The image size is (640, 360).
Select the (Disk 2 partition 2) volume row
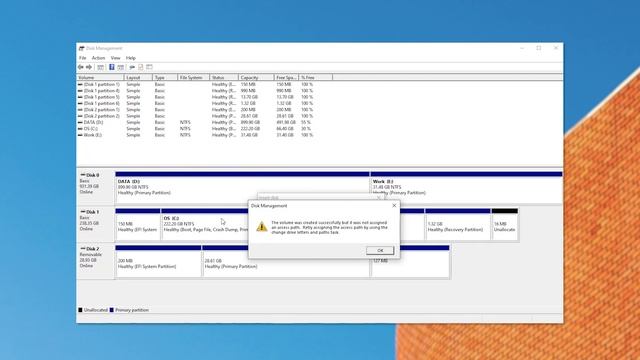pos(196,116)
